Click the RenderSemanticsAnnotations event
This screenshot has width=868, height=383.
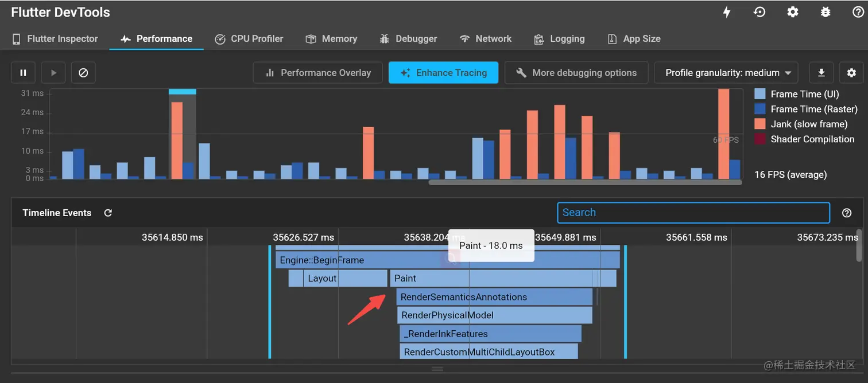pyautogui.click(x=494, y=297)
